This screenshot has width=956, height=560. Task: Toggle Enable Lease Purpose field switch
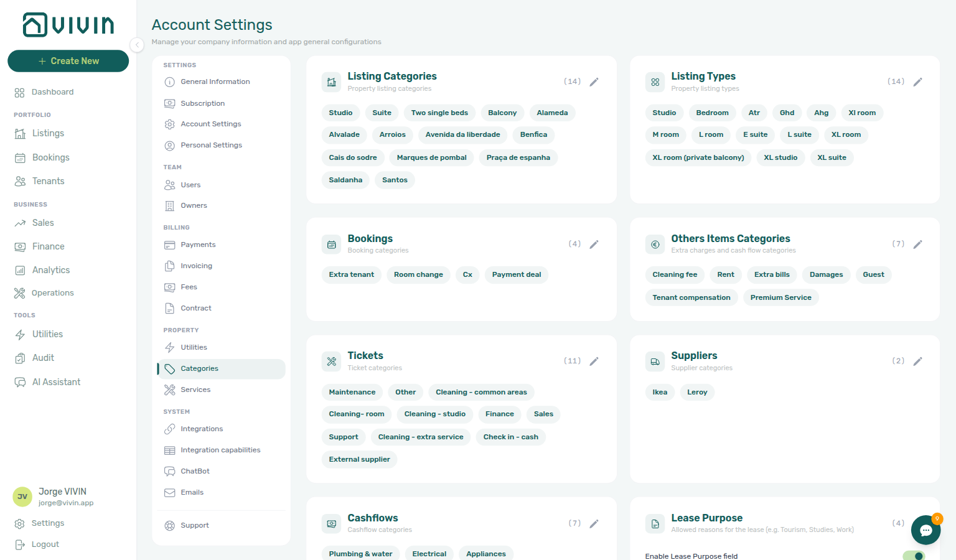pyautogui.click(x=914, y=556)
